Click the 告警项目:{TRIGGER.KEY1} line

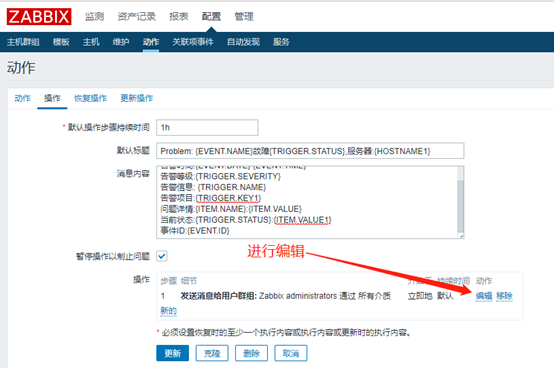click(x=211, y=198)
